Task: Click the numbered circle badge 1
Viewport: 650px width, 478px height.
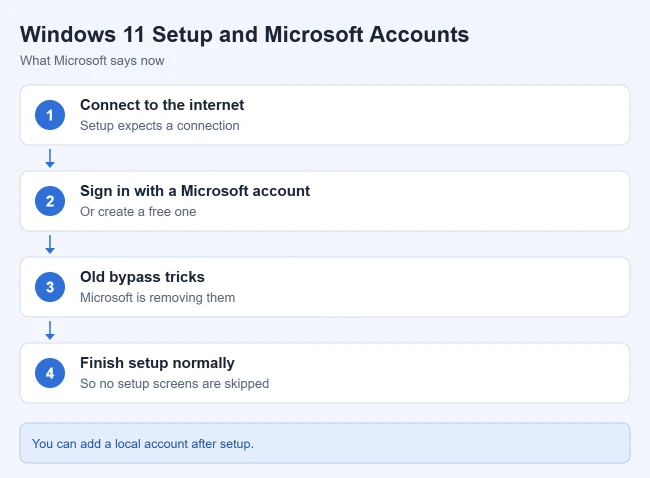Action: (x=50, y=115)
